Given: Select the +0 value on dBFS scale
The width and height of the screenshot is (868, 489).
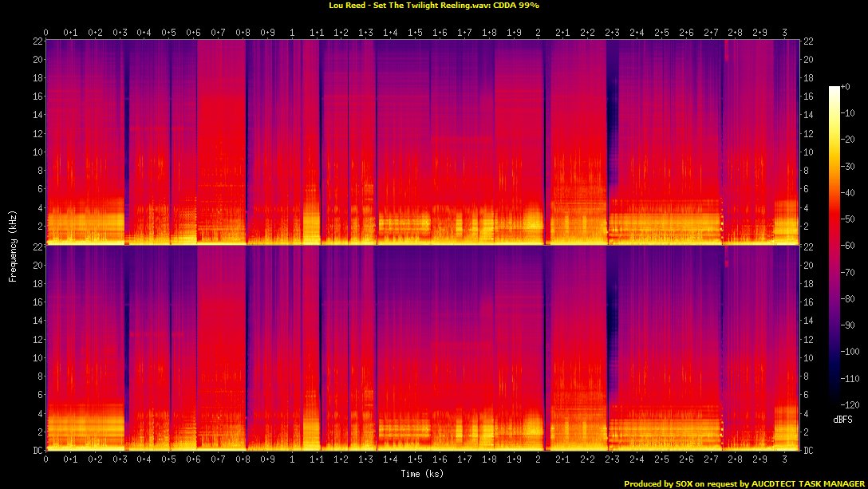Looking at the screenshot, I should [x=846, y=87].
